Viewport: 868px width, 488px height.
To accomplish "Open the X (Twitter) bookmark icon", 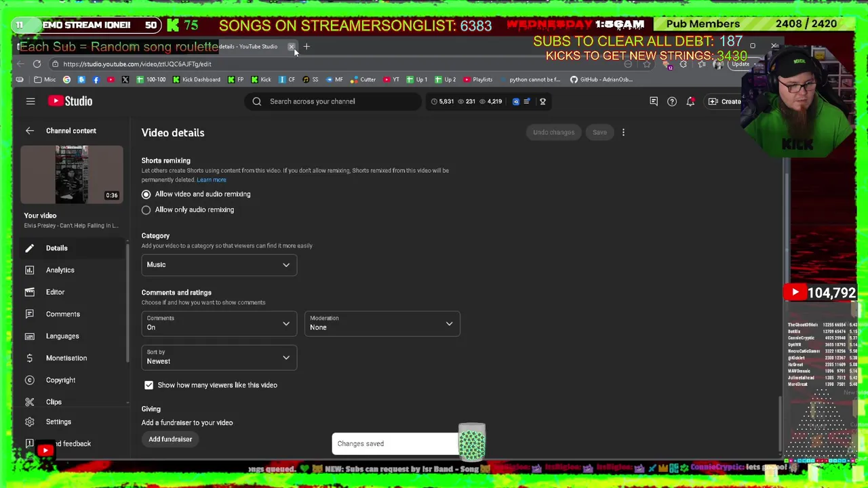I will [x=125, y=79].
